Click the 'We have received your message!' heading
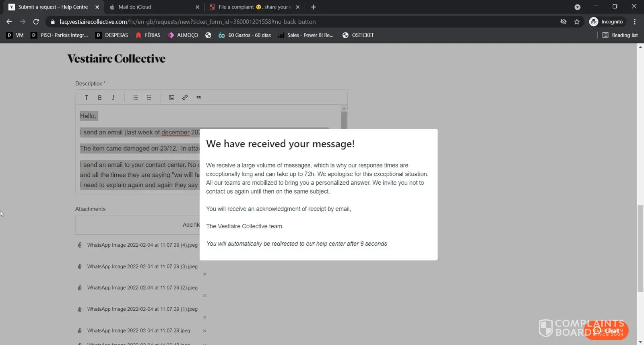 point(280,144)
